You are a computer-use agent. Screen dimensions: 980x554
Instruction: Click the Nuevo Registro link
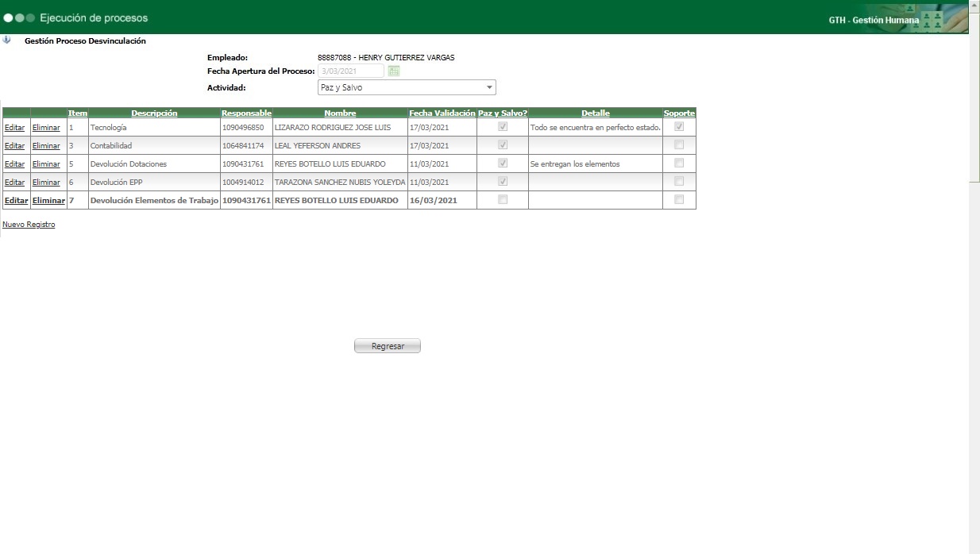click(29, 225)
